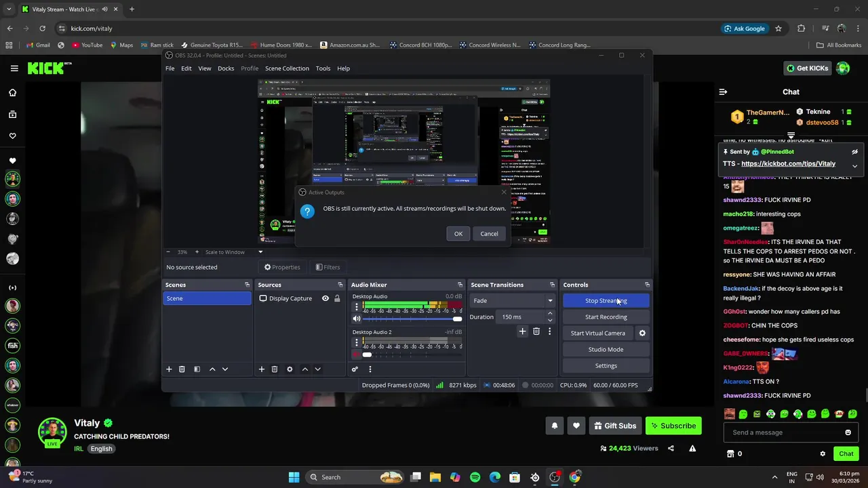The height and width of the screenshot is (488, 868).
Task: Click the green Subscribe button
Action: [673, 426]
